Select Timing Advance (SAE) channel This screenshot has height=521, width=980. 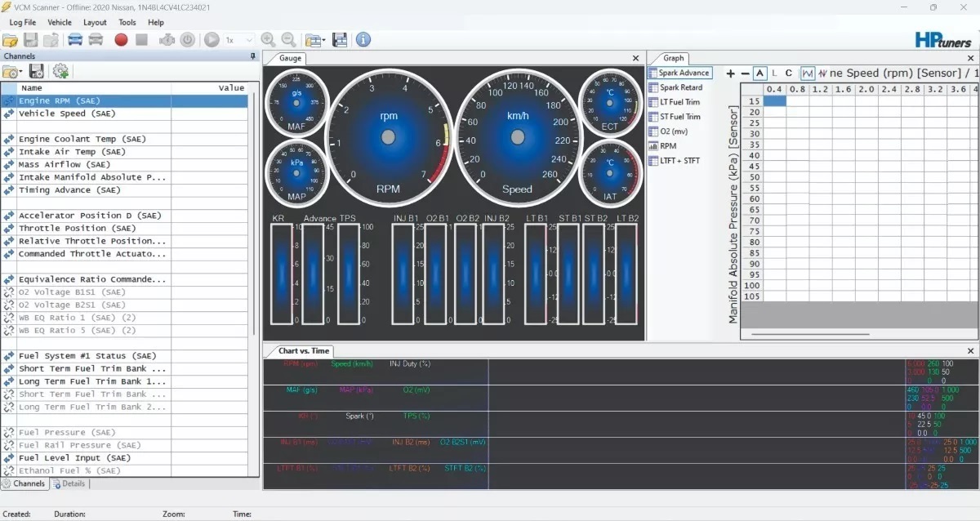coord(124,189)
